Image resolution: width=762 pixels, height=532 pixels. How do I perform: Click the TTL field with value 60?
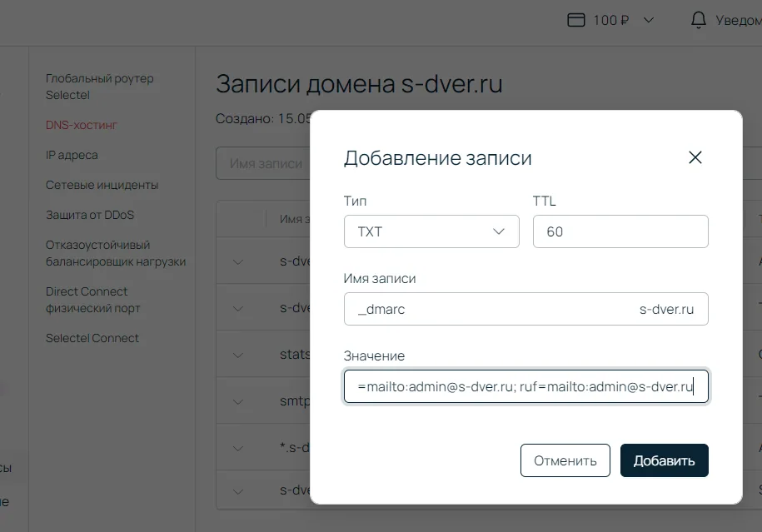pyautogui.click(x=620, y=231)
